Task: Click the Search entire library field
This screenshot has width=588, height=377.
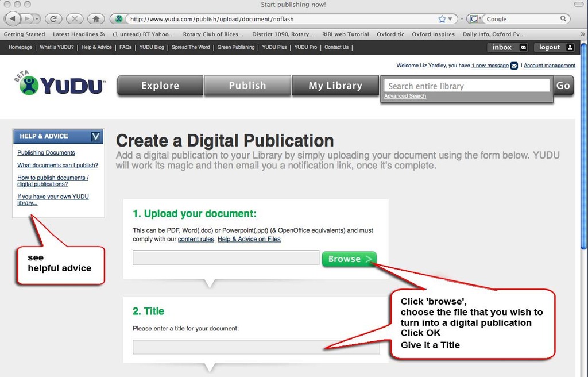Action: tap(467, 86)
